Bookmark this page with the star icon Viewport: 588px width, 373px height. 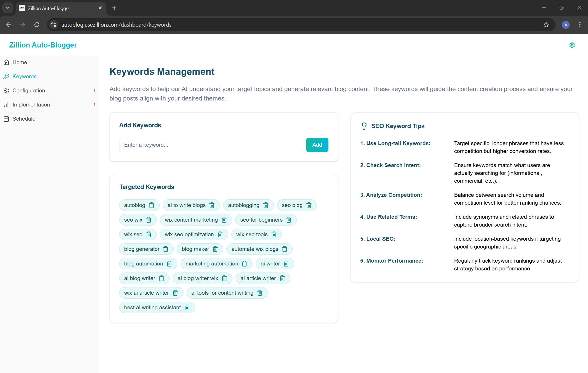tap(546, 25)
